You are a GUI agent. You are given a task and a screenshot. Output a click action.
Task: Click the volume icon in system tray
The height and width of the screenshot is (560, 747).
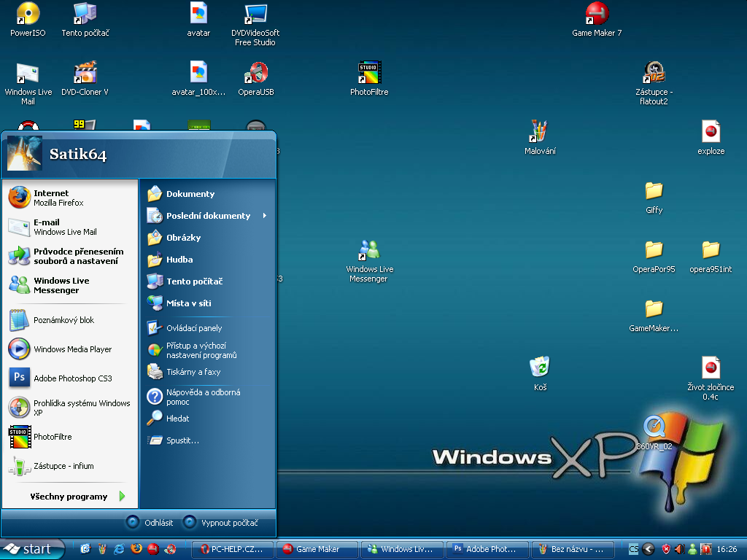point(679,549)
